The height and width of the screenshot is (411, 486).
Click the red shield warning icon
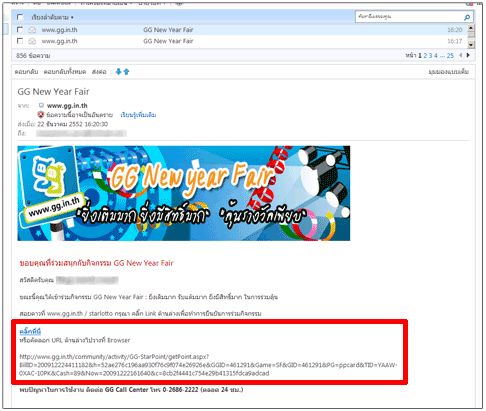(x=41, y=115)
